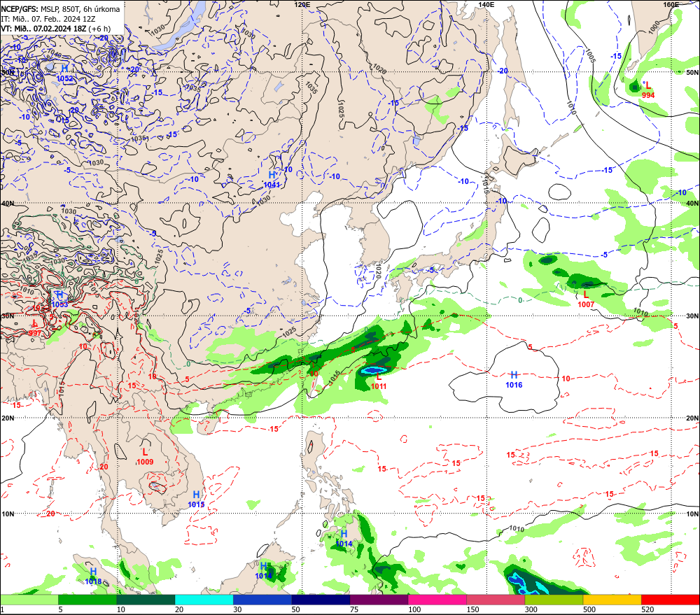This screenshot has height=615, width=700.
Task: Click the 160E longitude label
Action: point(671,4)
